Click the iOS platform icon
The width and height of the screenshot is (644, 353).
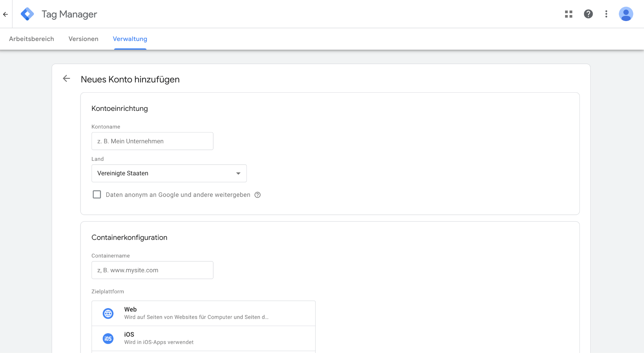tap(108, 339)
